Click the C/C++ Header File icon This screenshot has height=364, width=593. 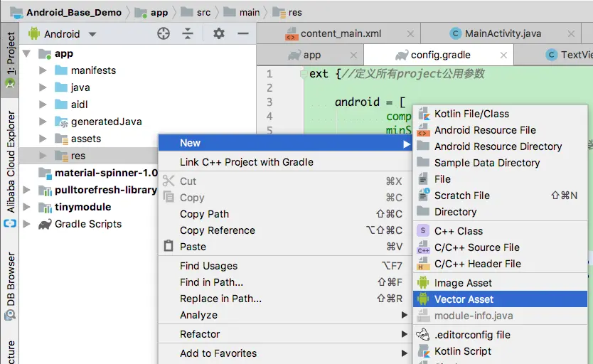(423, 264)
